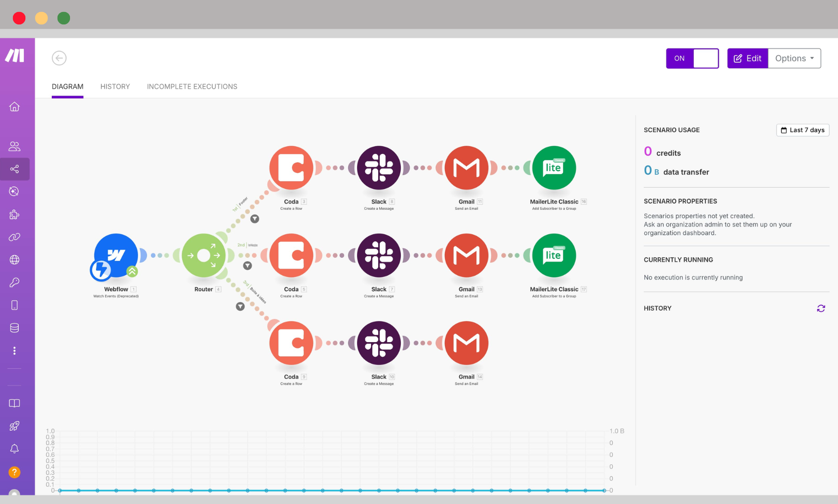Open the Gmail Send an Email module on the 3rd route

pyautogui.click(x=466, y=343)
